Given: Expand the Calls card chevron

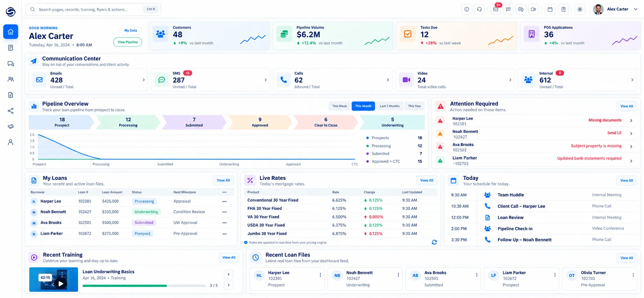Looking at the screenshot, I should tap(388, 80).
